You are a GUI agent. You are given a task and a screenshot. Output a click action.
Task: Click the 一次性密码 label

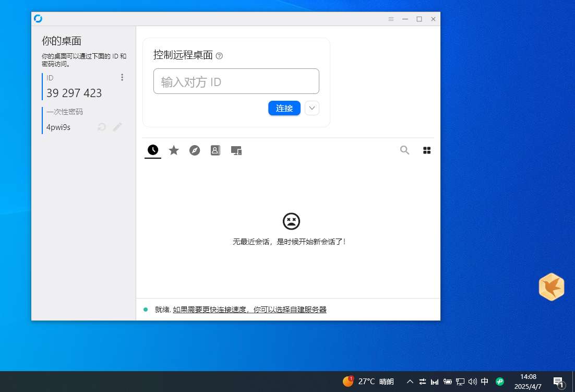click(x=65, y=112)
